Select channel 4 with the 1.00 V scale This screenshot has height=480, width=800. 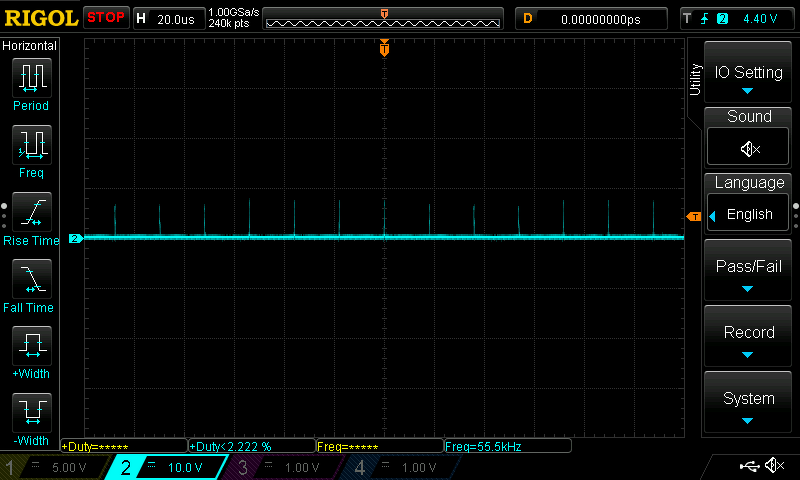tap(401, 467)
